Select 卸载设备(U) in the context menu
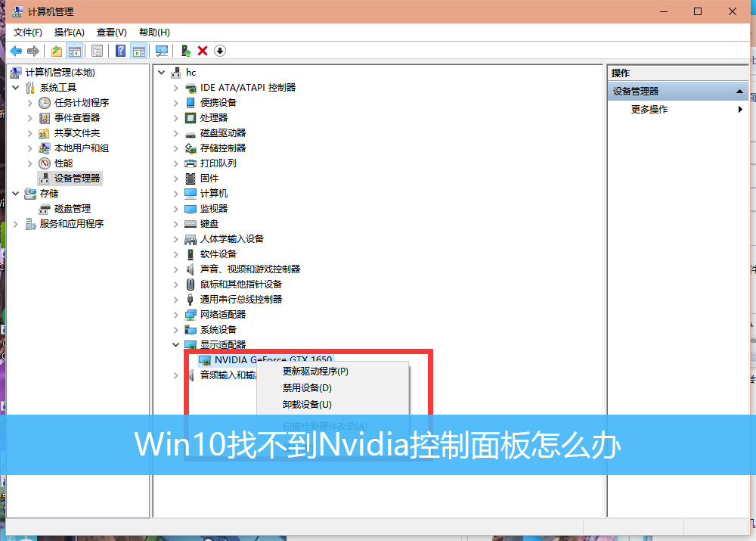756x541 pixels. pos(307,405)
